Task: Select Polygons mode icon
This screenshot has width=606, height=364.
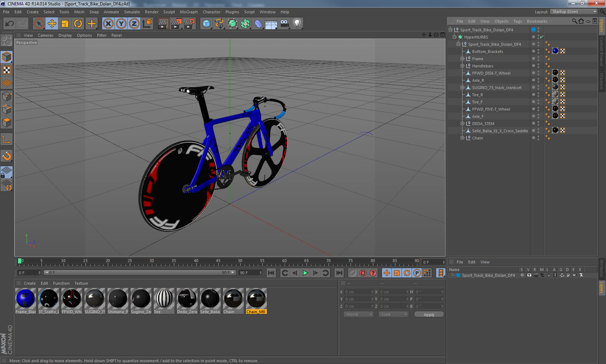Action: point(6,122)
